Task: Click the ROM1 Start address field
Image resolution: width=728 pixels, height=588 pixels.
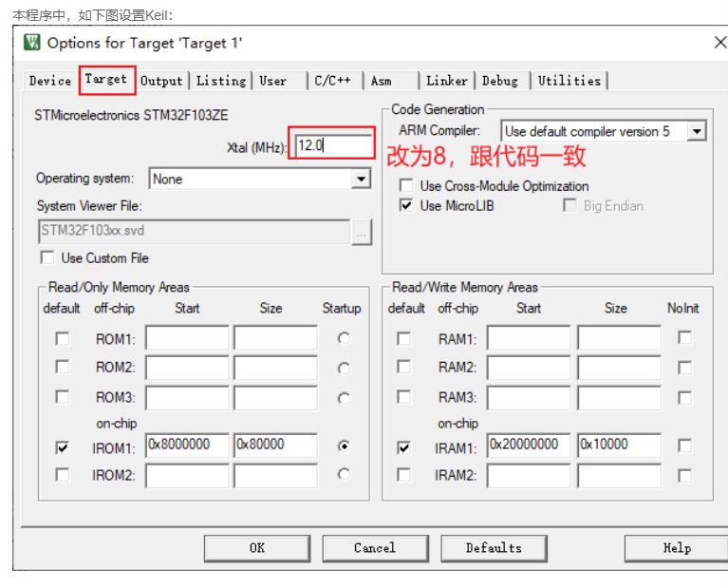Action: coord(187,338)
